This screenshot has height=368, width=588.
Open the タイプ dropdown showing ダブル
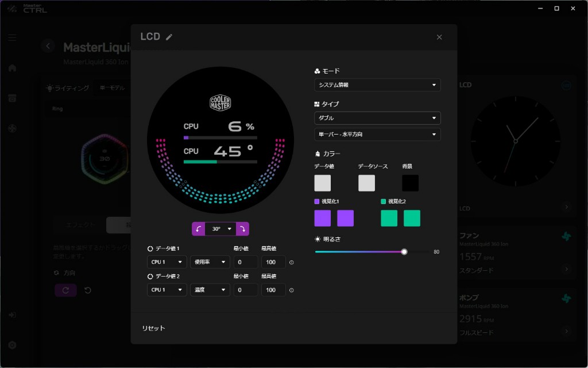[x=377, y=118]
